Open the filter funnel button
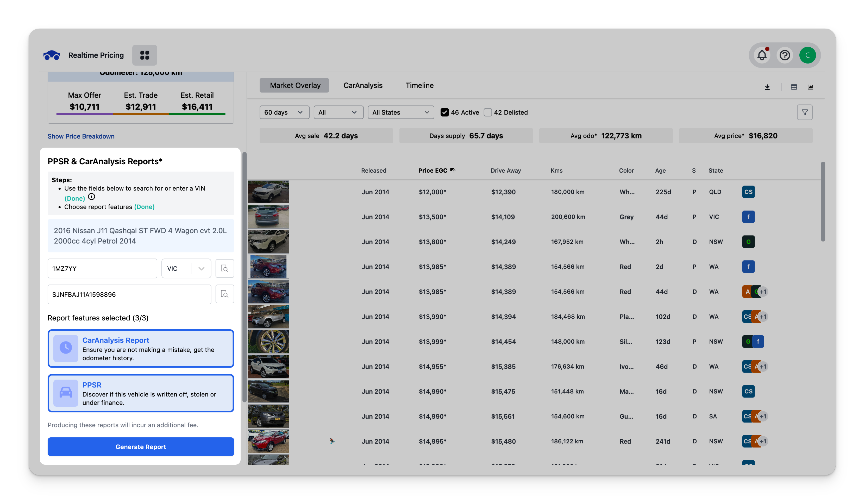Screen dimensions: 865x504 804,112
